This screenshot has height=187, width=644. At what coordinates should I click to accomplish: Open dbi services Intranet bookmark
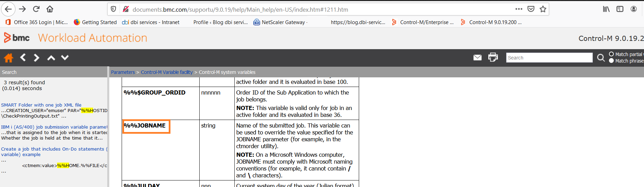pos(151,22)
